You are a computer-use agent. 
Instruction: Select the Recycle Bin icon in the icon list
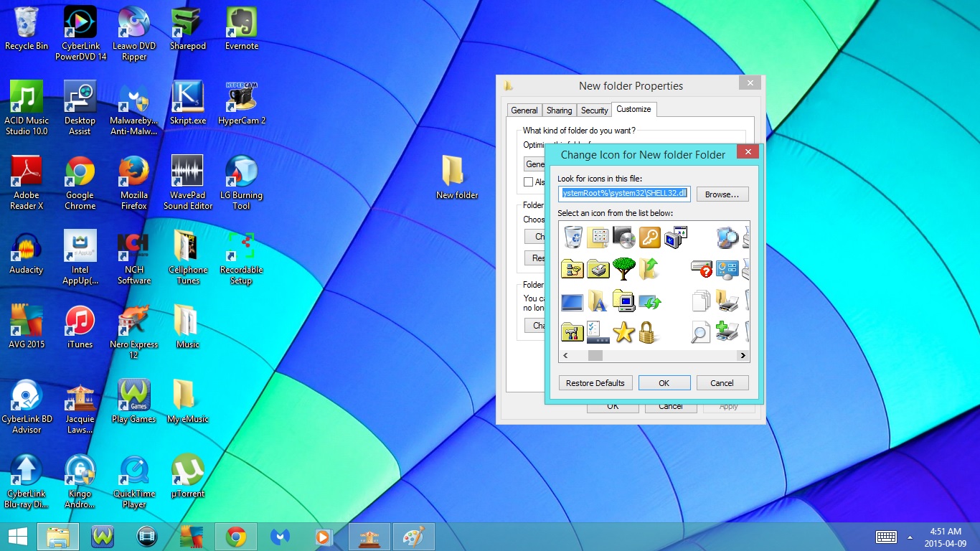pyautogui.click(x=573, y=237)
